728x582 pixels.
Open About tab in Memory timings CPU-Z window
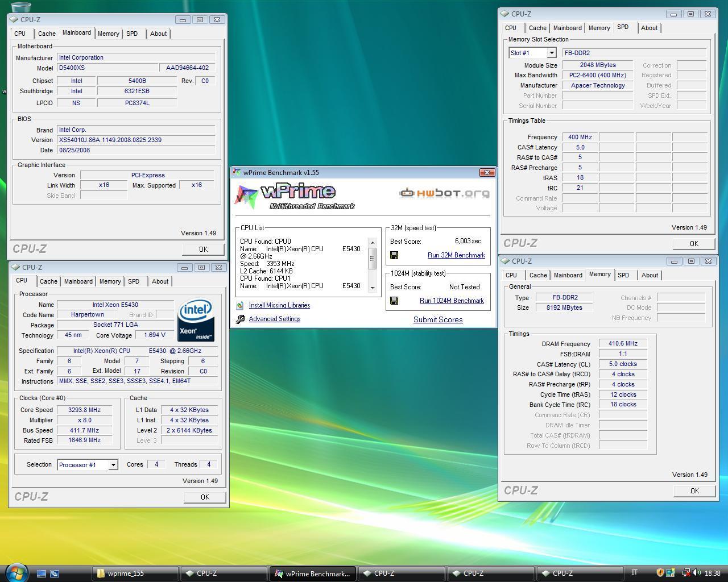(650, 275)
